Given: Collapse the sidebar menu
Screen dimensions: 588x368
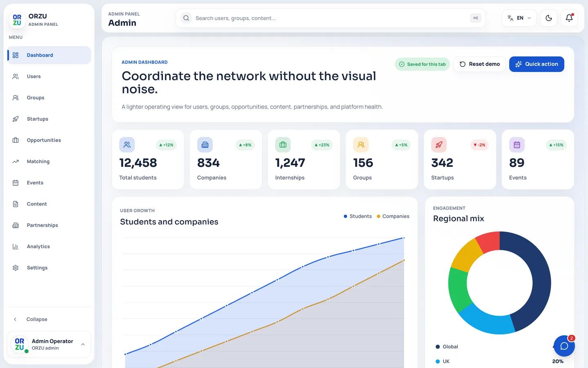Looking at the screenshot, I should tap(49, 319).
